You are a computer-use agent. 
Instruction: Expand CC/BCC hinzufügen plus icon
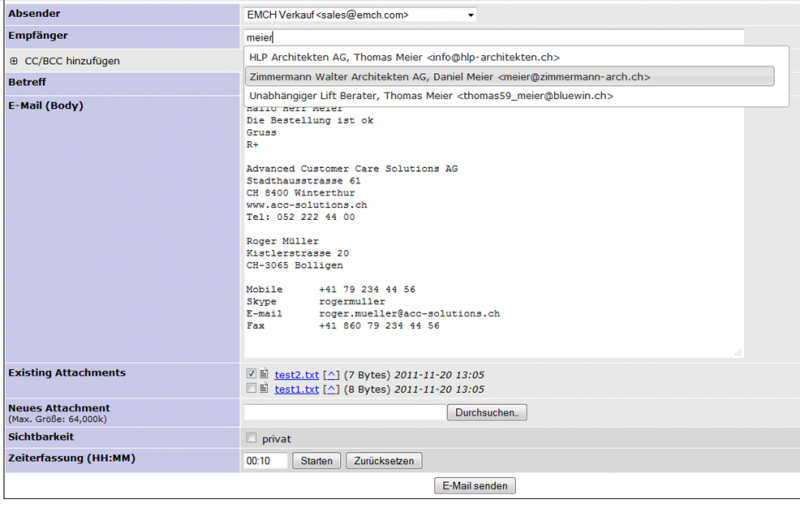point(14,61)
